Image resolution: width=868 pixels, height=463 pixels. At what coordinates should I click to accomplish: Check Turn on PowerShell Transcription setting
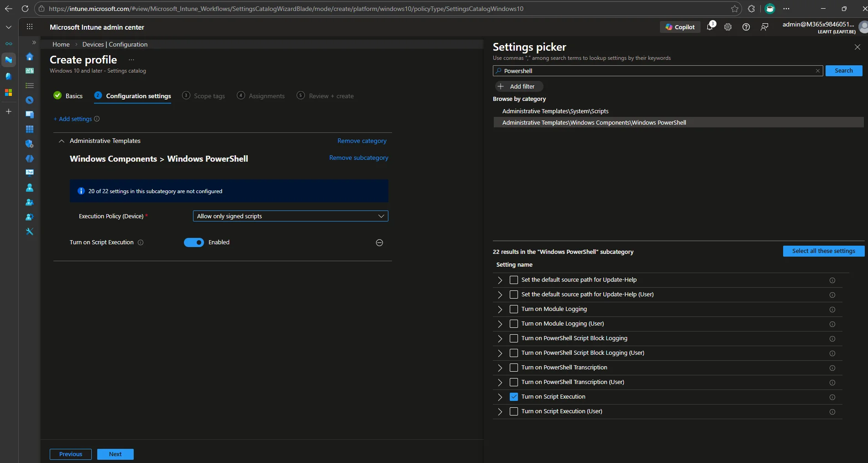pyautogui.click(x=514, y=368)
